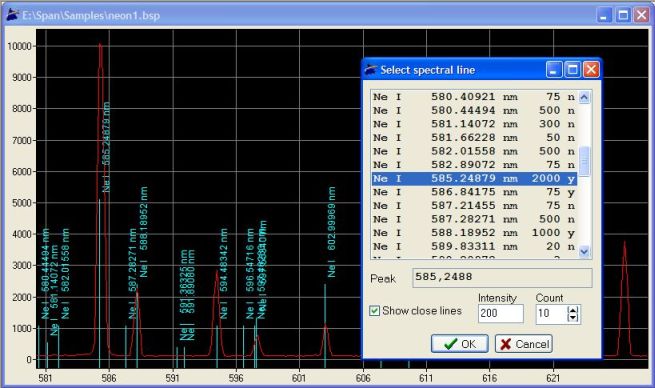Click the 588.18952 nm label on the spectrum
Image resolution: width=655 pixels, height=388 pixels.
click(x=143, y=232)
